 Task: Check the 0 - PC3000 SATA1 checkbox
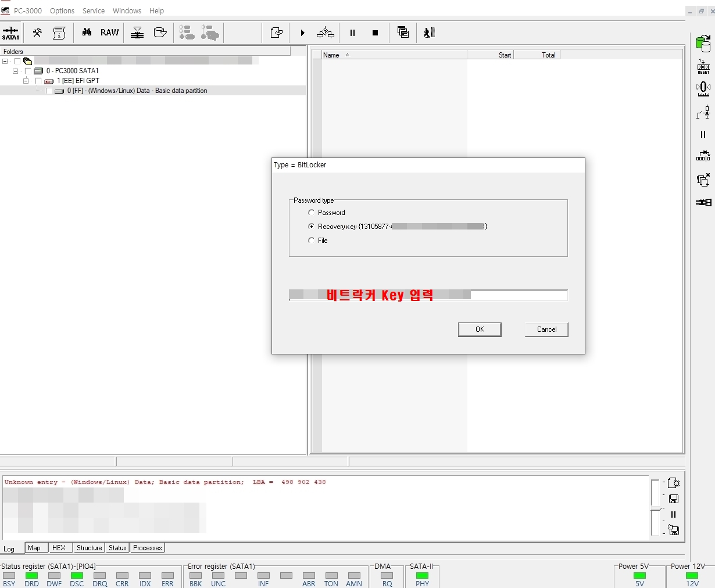coord(28,71)
